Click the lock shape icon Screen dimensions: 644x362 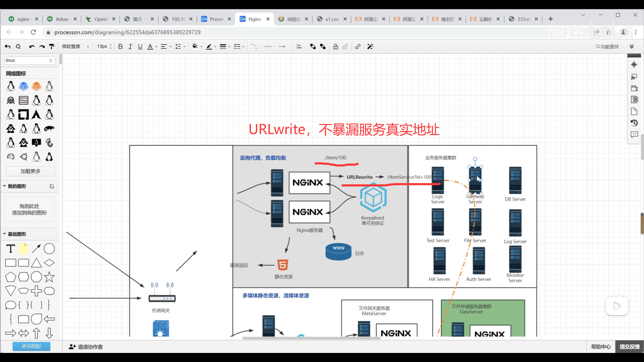pos(335,47)
